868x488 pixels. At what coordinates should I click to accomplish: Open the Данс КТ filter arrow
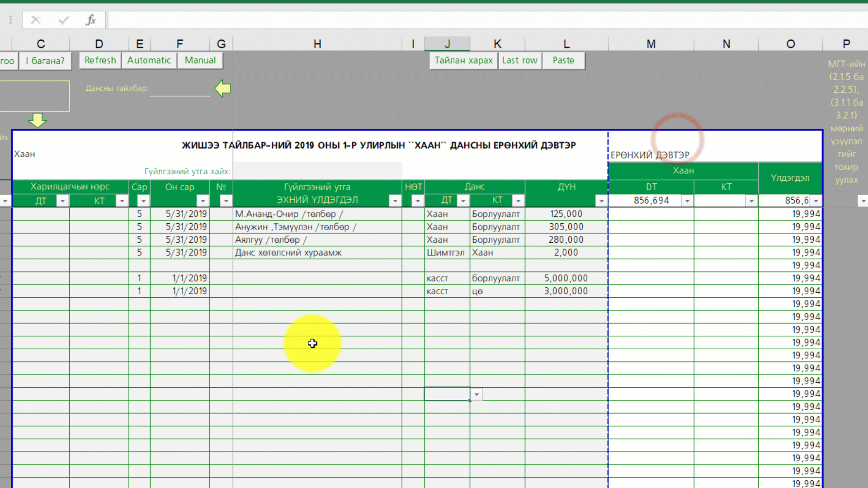(x=518, y=201)
